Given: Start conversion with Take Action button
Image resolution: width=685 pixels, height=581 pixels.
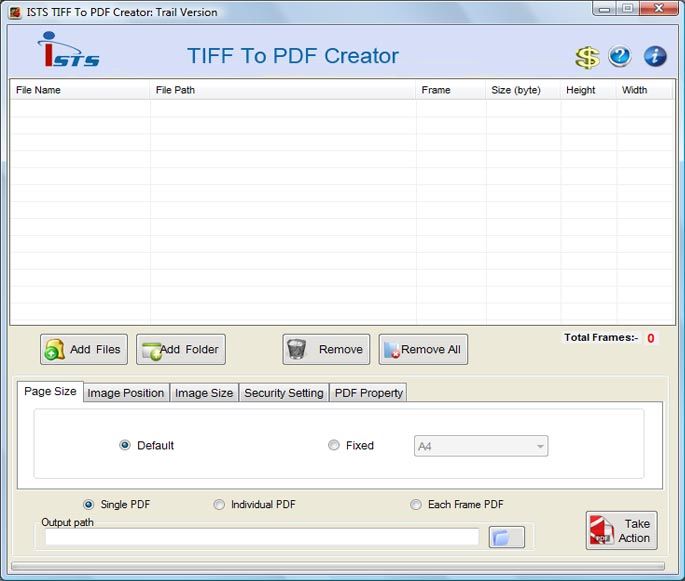Looking at the screenshot, I should click(x=621, y=530).
